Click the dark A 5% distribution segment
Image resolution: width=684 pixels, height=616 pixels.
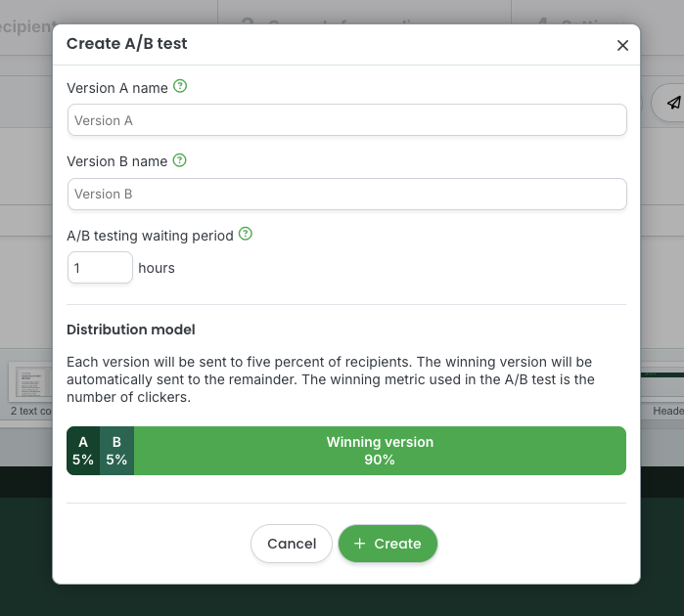[x=83, y=451]
